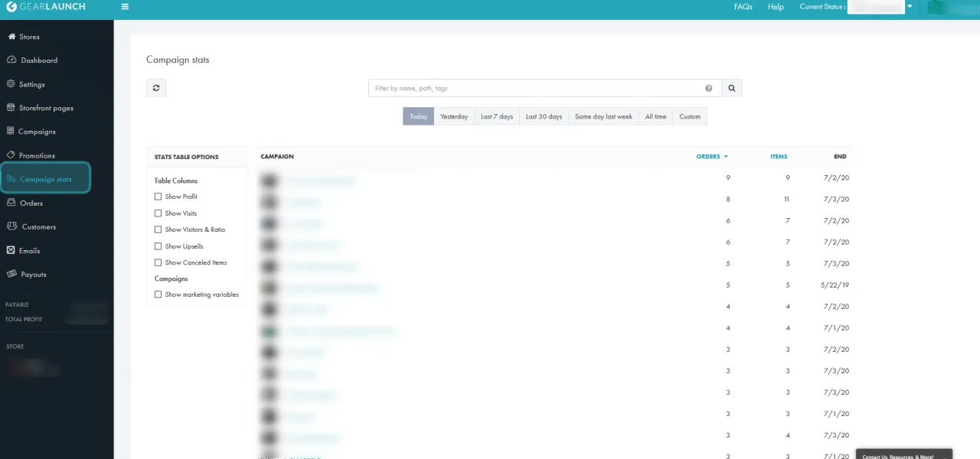Click the Payouts money icon
The image size is (980, 459).
[x=11, y=274]
